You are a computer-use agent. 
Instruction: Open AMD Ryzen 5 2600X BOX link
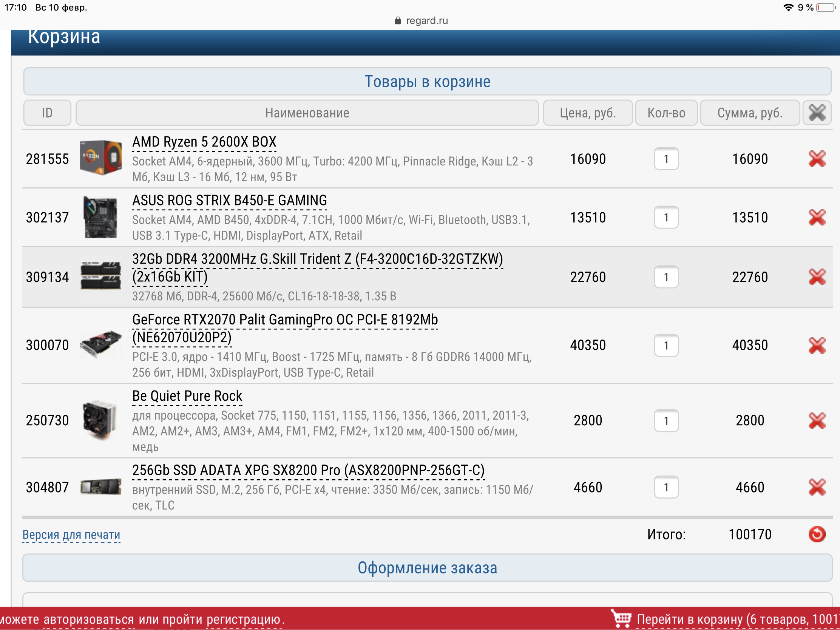pos(204,142)
